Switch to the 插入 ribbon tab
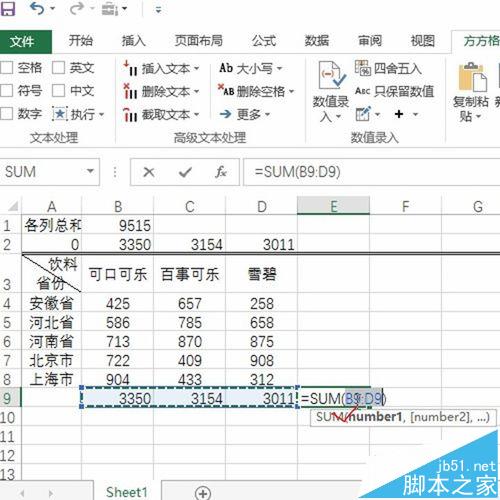 (133, 41)
